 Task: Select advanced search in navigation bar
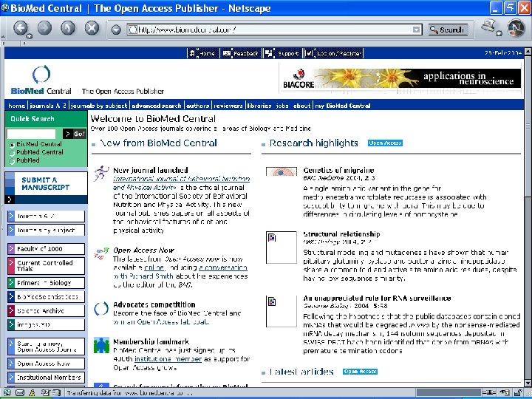[157, 106]
